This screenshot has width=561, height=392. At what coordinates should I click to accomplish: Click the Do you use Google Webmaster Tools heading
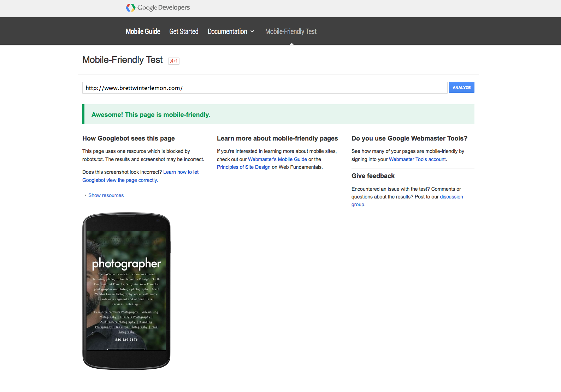click(x=409, y=138)
